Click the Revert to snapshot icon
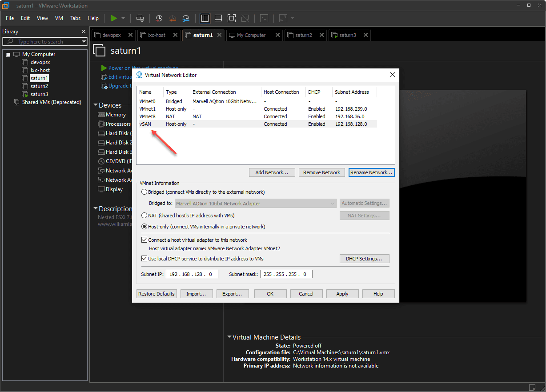The width and height of the screenshot is (546, 392). (173, 18)
